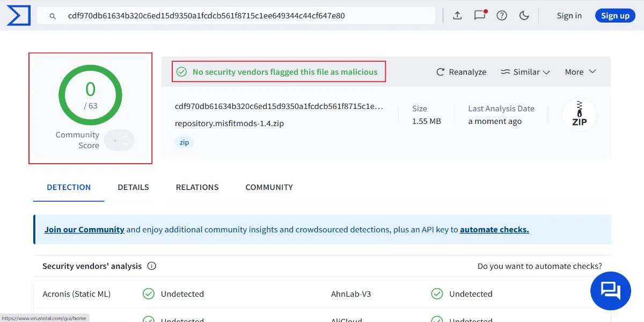The width and height of the screenshot is (644, 322).
Task: Click the green detection score circle
Action: pos(90,96)
